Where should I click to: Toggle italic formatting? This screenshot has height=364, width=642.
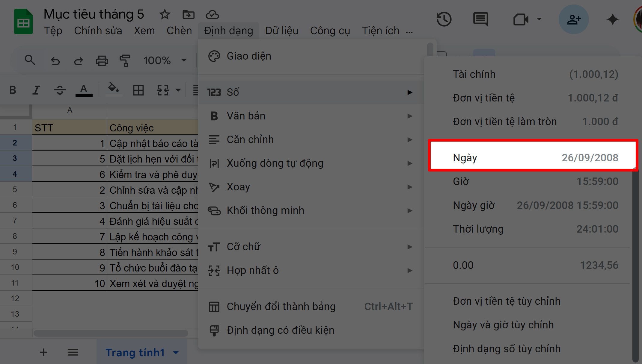[36, 90]
